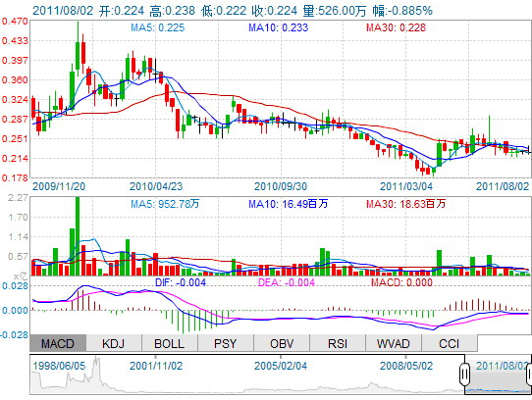Viewport: 532px width, 400px height.
Task: Open the WVAD indicator tab
Action: (x=394, y=343)
